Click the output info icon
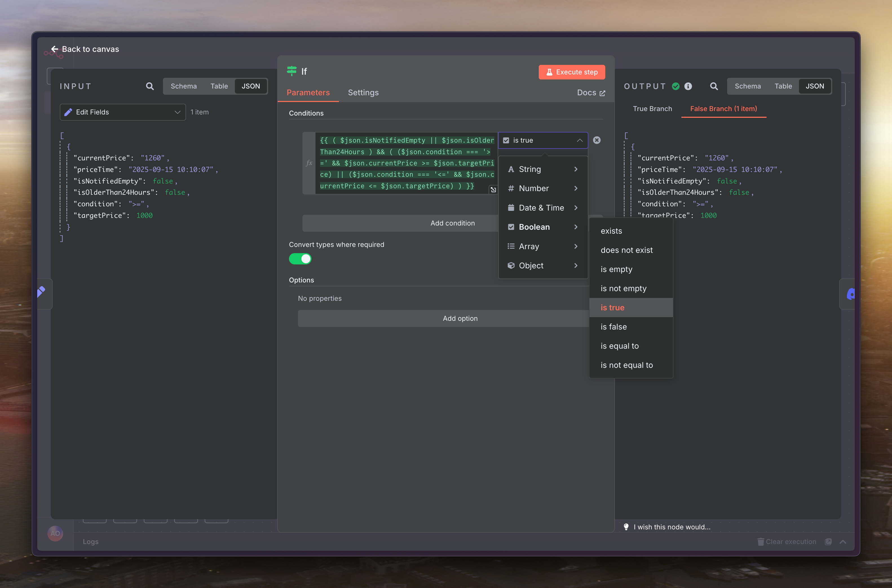Screen dimensions: 892x588 (x=688, y=86)
